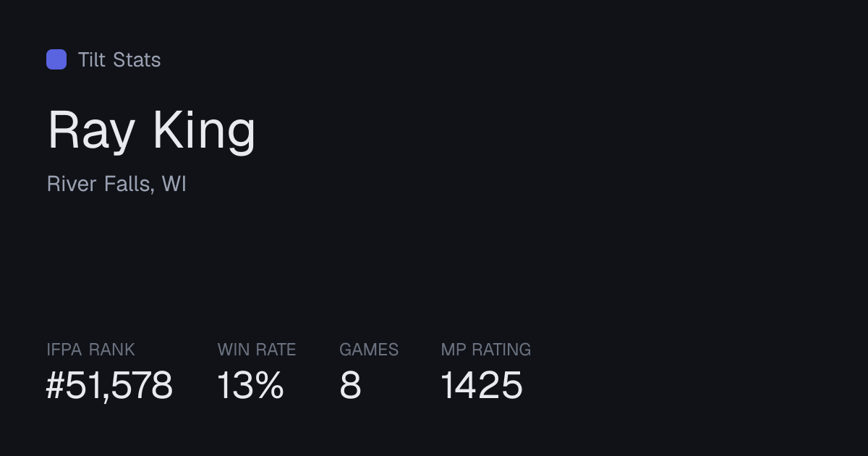Select the 1425 MP rating value
868x456 pixels.
tap(482, 385)
